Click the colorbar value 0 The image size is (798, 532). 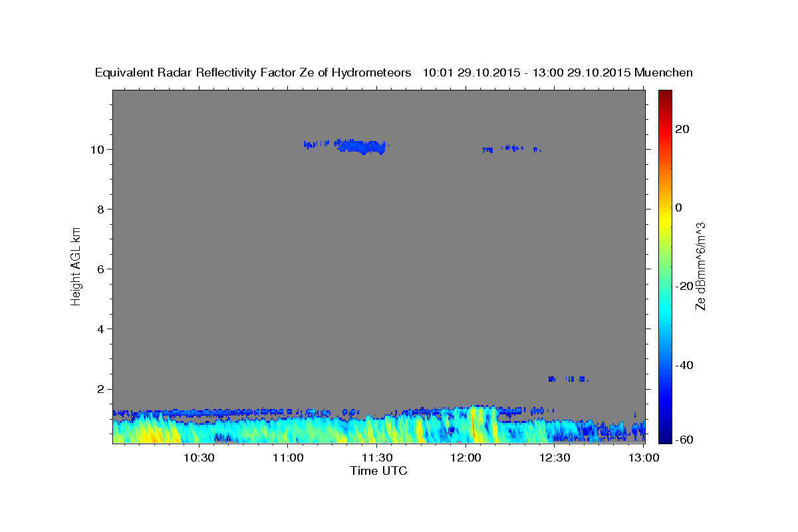pos(678,207)
